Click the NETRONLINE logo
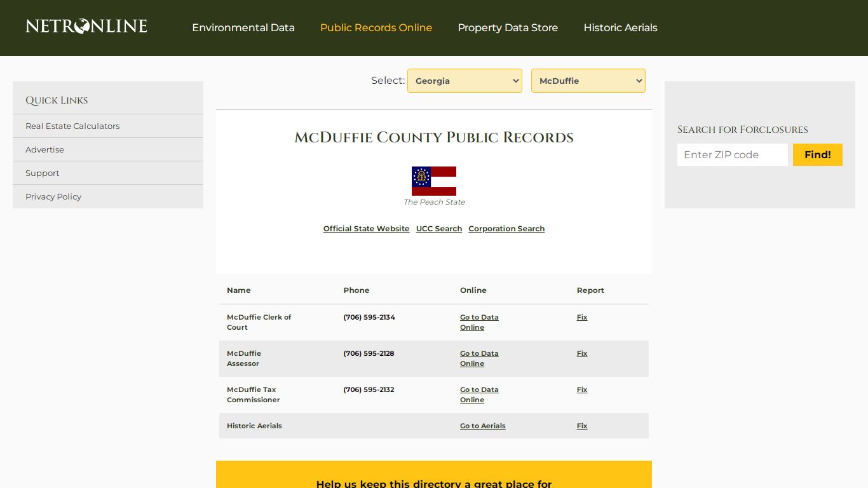The width and height of the screenshot is (868, 488). pos(86,27)
